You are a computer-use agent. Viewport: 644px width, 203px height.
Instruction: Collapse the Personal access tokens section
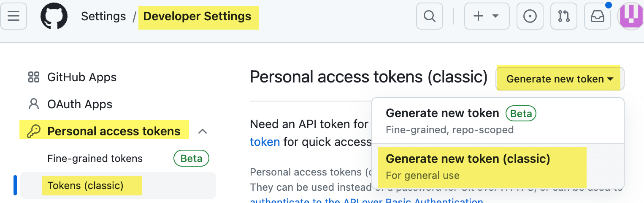coord(203,132)
